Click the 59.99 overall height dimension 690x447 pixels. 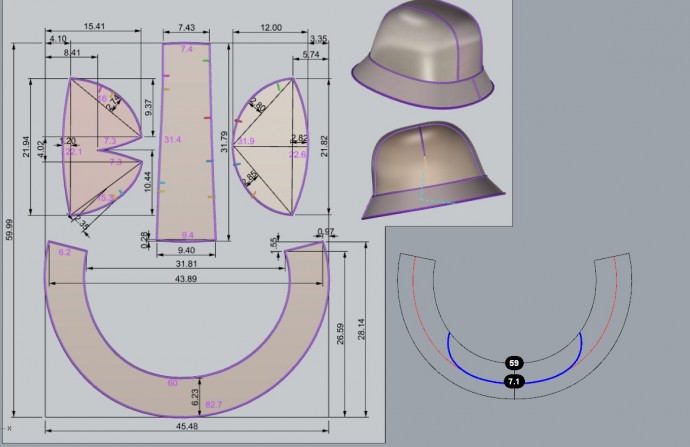tap(9, 232)
